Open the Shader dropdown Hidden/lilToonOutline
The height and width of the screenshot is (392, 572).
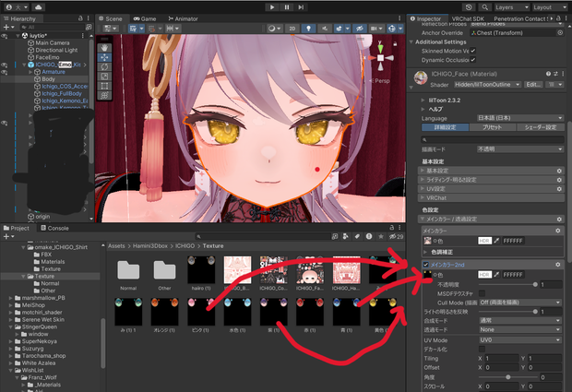pyautogui.click(x=487, y=84)
